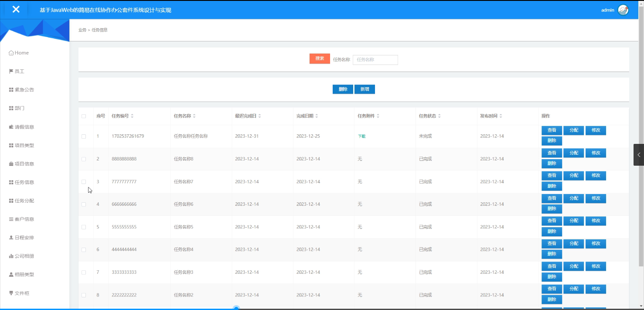The image size is (644, 310).
Task: Open 公司相册 via the chart icon
Action: (11, 256)
